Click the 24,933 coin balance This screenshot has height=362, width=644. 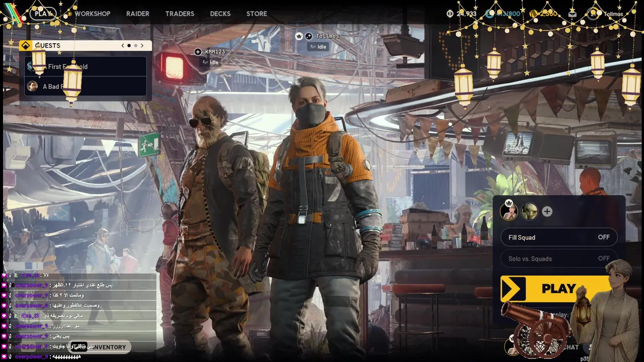pos(466,14)
